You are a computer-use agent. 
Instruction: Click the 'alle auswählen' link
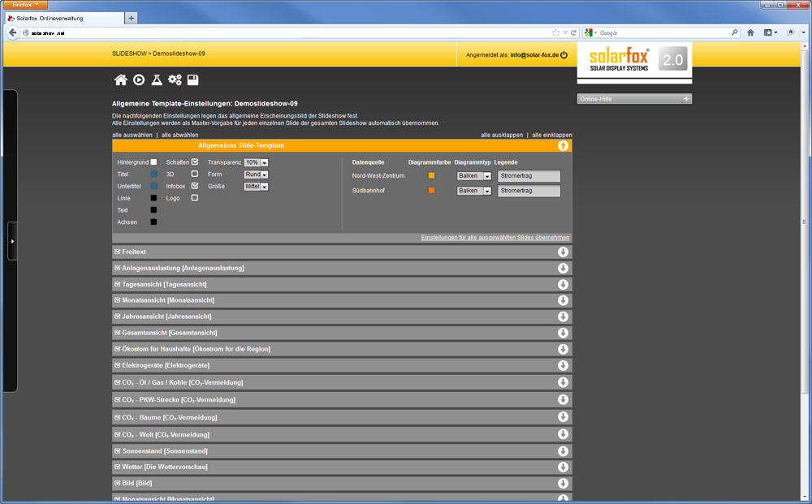[x=132, y=135]
